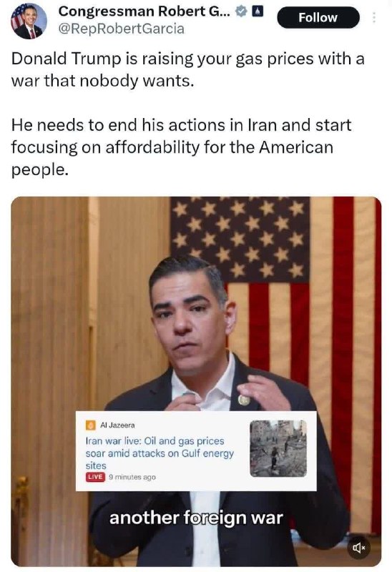Viewport: 392px width, 572px height.
Task: Open Congressman Garcia's profile avatar
Action: point(29,21)
